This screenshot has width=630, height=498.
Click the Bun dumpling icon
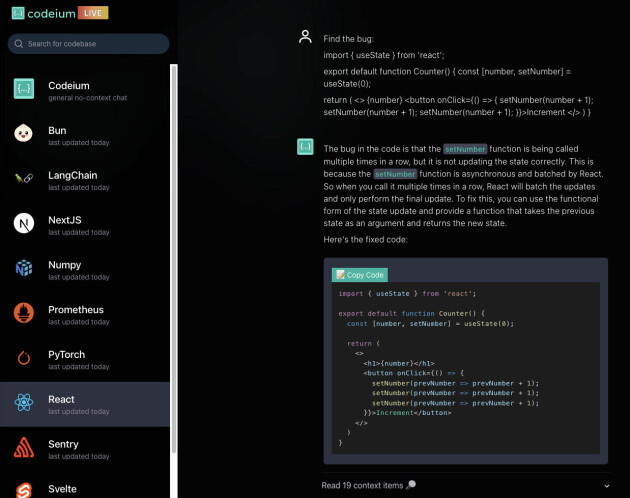(x=24, y=133)
